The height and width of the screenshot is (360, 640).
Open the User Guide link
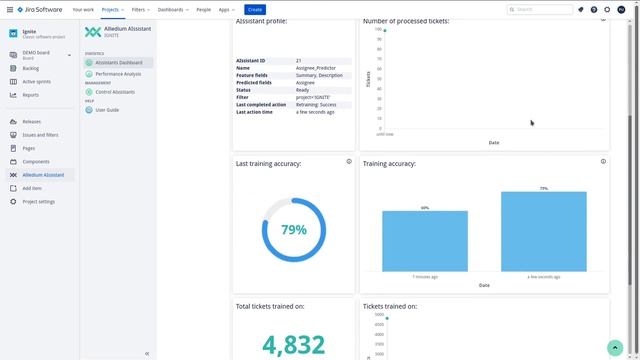[107, 110]
